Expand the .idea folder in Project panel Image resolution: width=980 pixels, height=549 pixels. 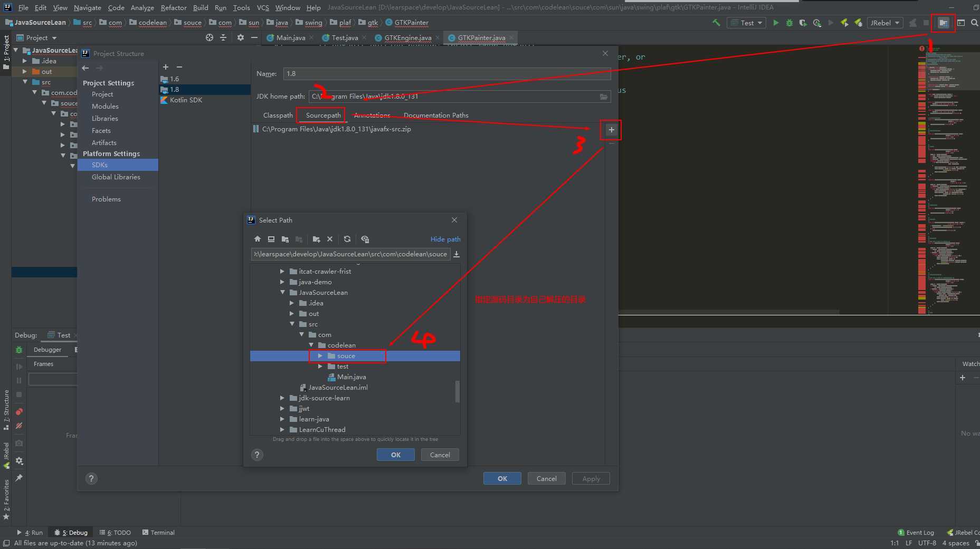[x=25, y=61]
